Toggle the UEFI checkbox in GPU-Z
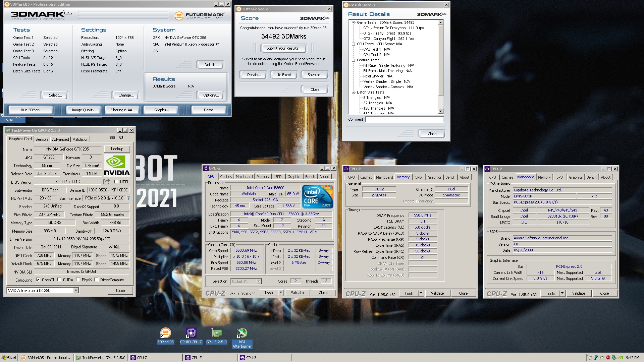 click(x=116, y=182)
